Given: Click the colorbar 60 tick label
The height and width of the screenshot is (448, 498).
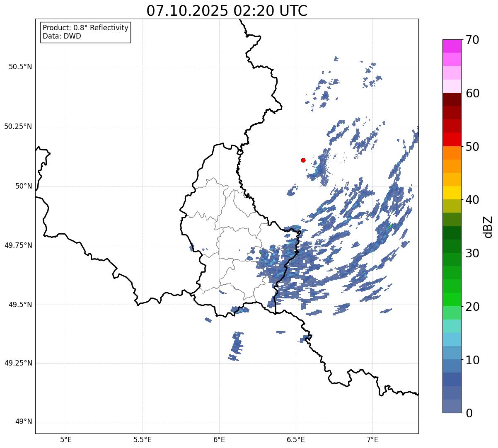Looking at the screenshot, I should pyautogui.click(x=472, y=93).
